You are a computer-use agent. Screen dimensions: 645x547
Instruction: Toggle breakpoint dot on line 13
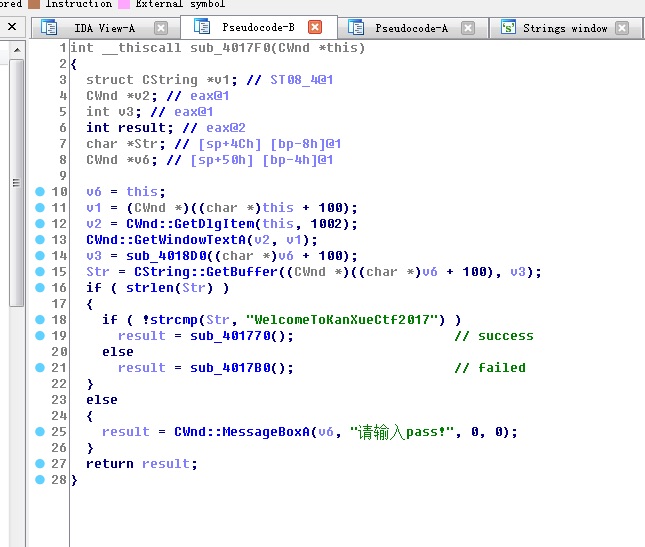point(40,240)
